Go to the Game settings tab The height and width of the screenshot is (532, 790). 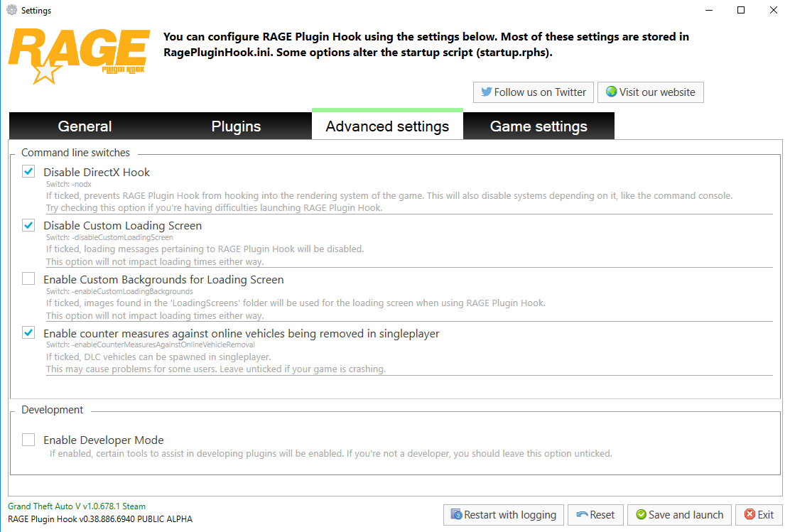coord(539,126)
